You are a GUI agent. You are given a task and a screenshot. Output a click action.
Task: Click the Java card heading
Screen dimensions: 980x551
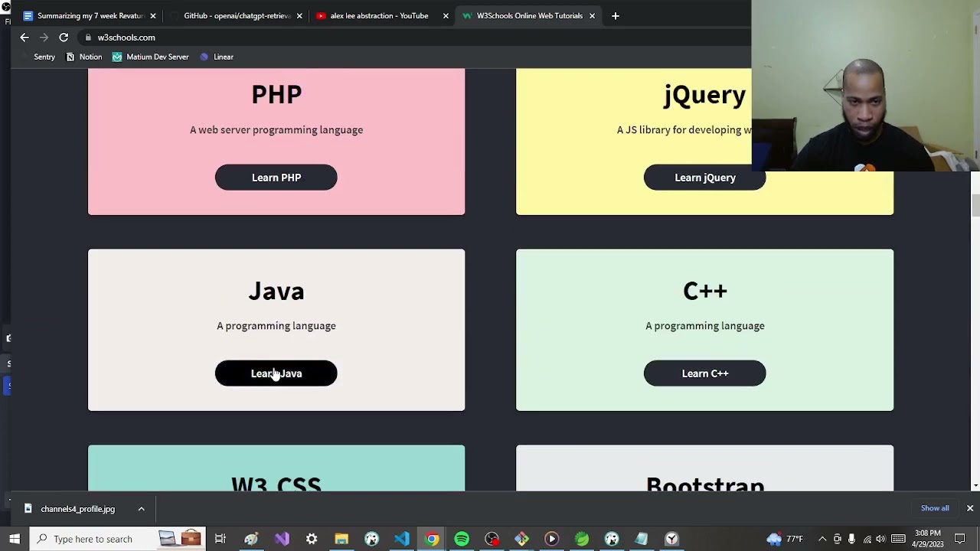276,291
